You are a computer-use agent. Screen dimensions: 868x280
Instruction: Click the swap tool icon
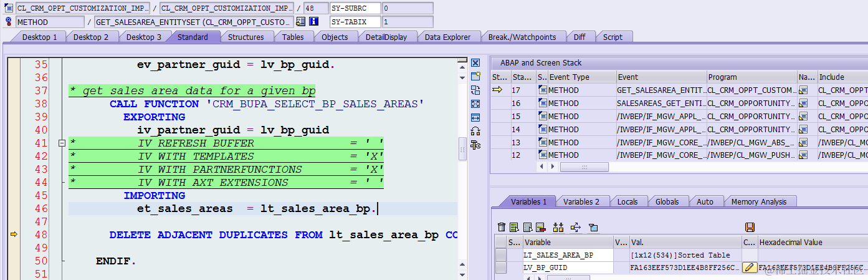tap(475, 90)
